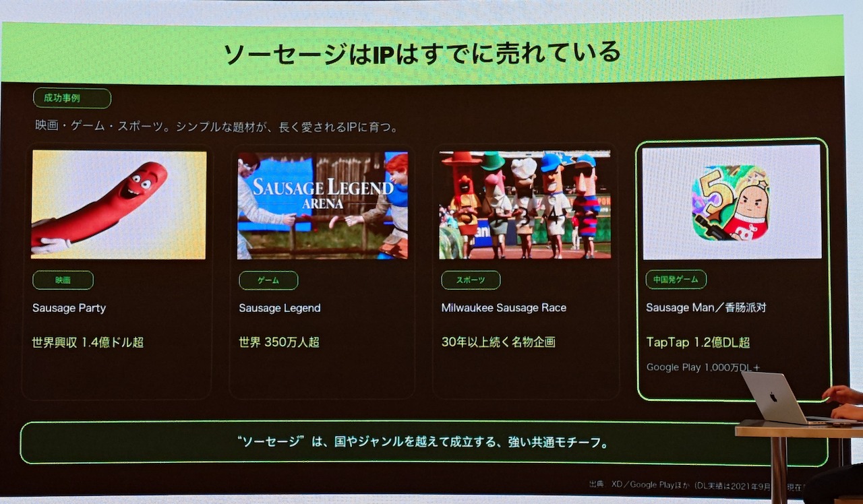
Task: Click the "世界 350万人超" stat
Action: (x=279, y=342)
